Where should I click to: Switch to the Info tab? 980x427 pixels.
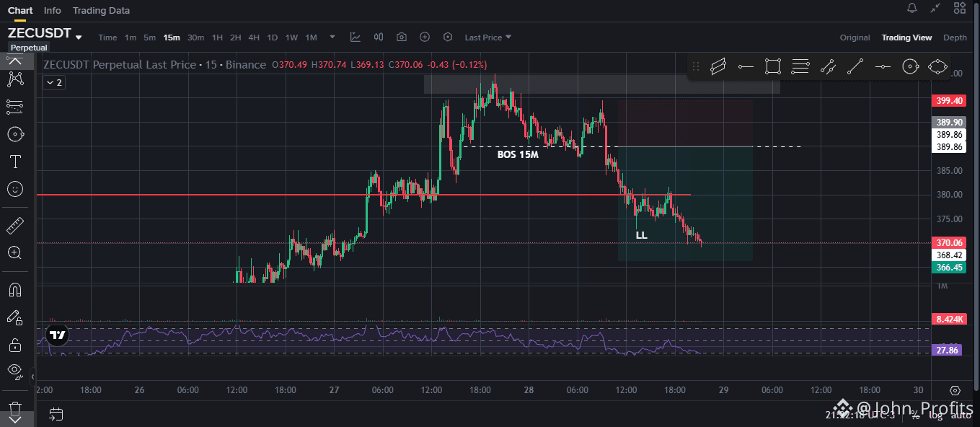[53, 10]
